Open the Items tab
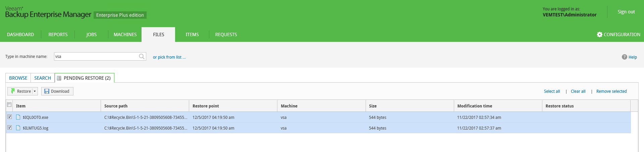This screenshot has width=644, height=152. point(192,34)
